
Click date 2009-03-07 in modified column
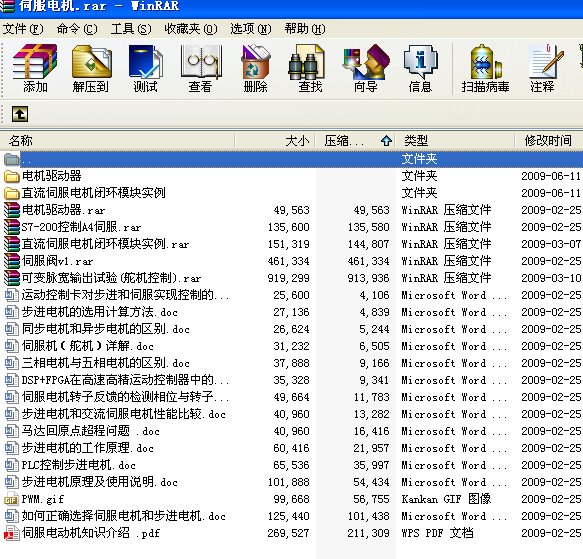pyautogui.click(x=551, y=244)
